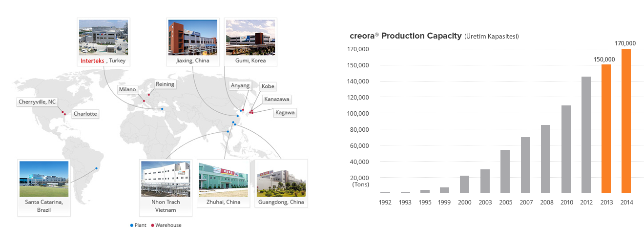Screen dimensions: 644x244
Task: Select the Kobe map label
Action: pos(268,86)
